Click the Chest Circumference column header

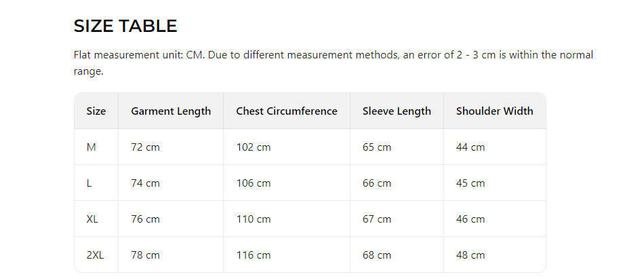286,111
